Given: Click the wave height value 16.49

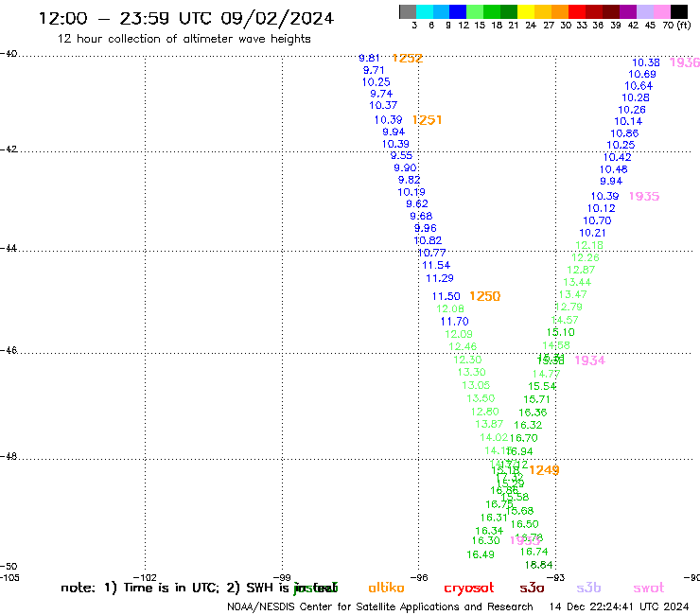Looking at the screenshot, I should [481, 554].
